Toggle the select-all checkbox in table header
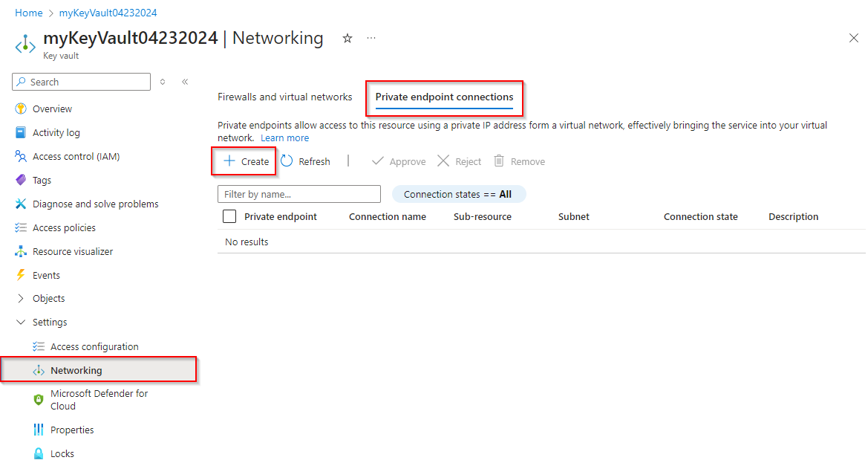 [x=229, y=216]
